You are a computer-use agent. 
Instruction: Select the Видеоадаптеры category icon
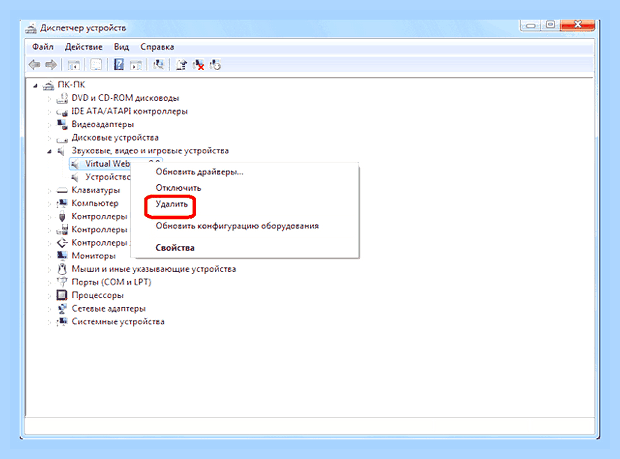(x=62, y=125)
